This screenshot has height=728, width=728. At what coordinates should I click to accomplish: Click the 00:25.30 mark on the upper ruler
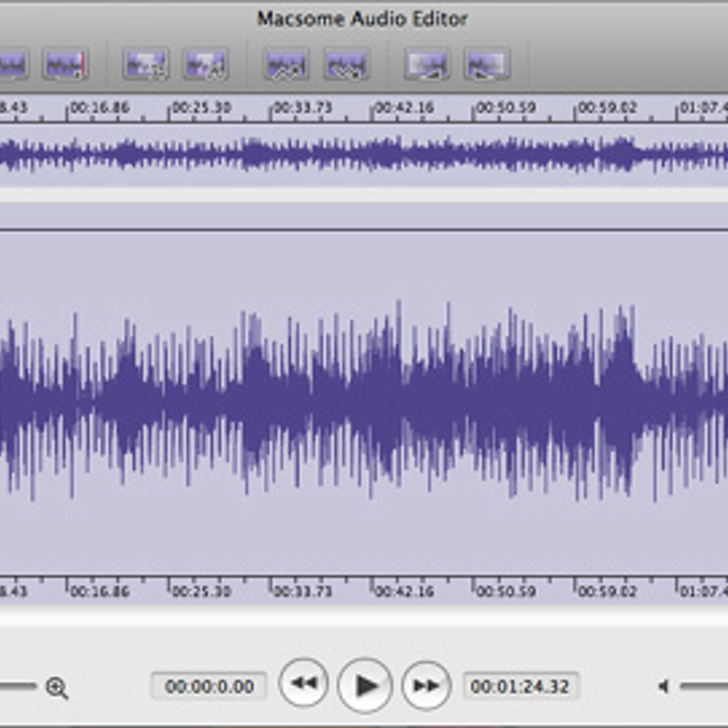(x=202, y=108)
